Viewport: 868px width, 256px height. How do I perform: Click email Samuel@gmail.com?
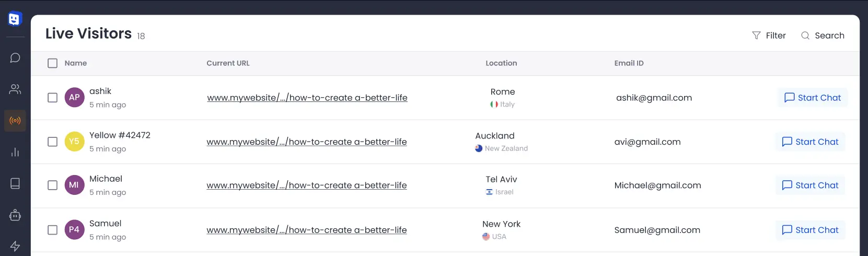[657, 230]
